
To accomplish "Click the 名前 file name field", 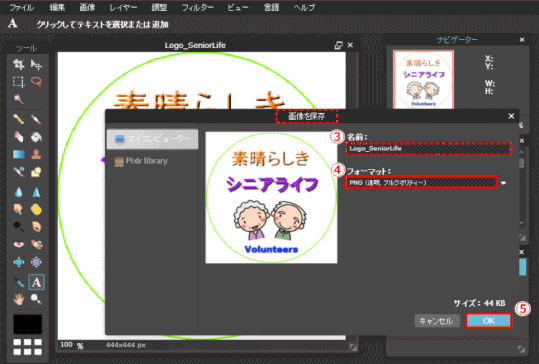I will pos(428,148).
